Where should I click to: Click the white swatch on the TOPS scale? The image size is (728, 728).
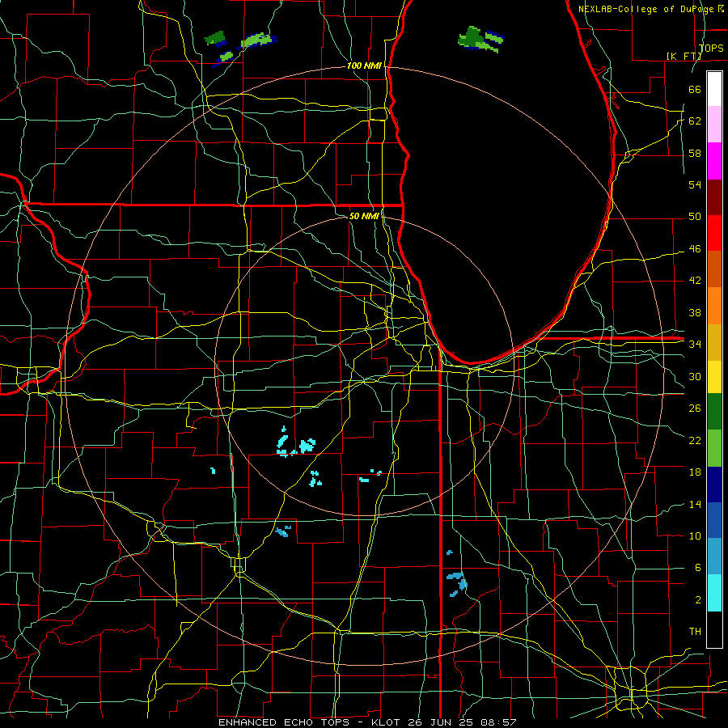point(714,89)
